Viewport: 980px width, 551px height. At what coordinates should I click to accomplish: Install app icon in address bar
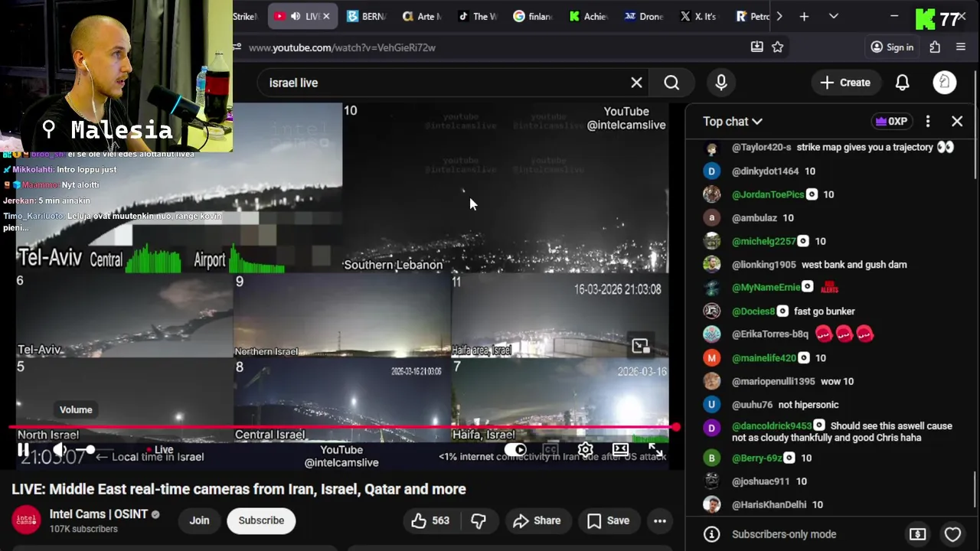(756, 47)
